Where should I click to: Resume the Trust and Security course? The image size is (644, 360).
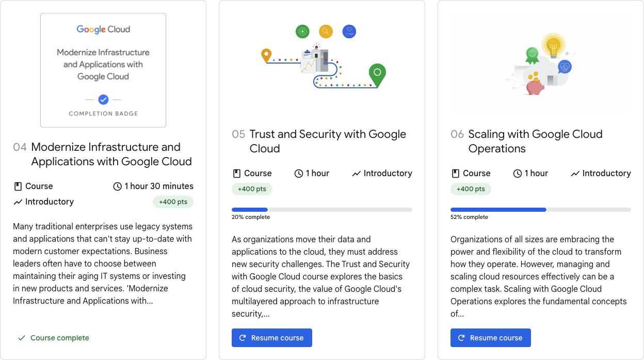click(272, 338)
